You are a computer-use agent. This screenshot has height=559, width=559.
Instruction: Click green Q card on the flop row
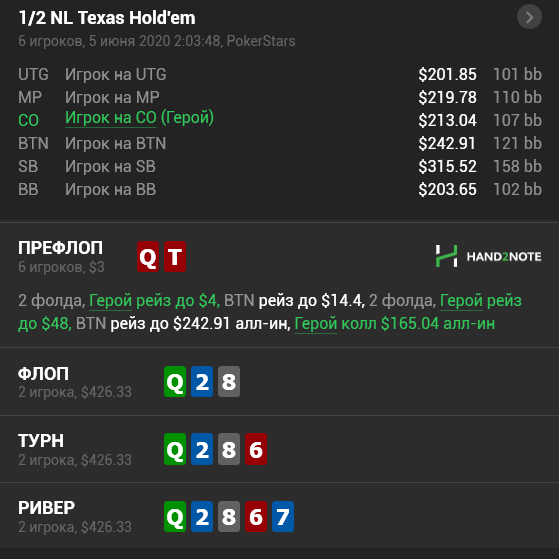(x=175, y=381)
